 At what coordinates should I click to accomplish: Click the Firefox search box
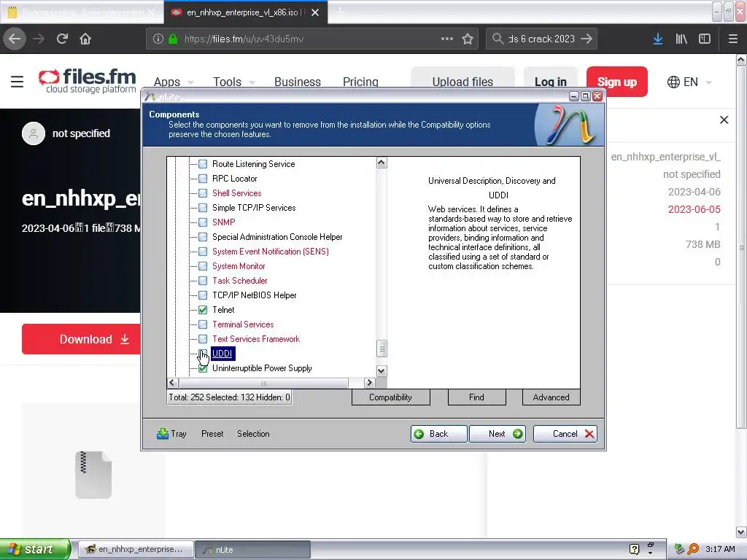tap(541, 39)
